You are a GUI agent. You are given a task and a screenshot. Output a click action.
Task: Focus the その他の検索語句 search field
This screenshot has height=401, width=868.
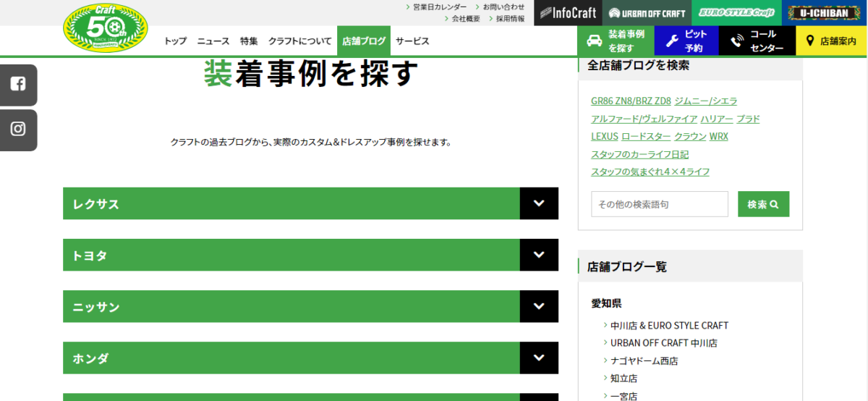[x=659, y=204]
